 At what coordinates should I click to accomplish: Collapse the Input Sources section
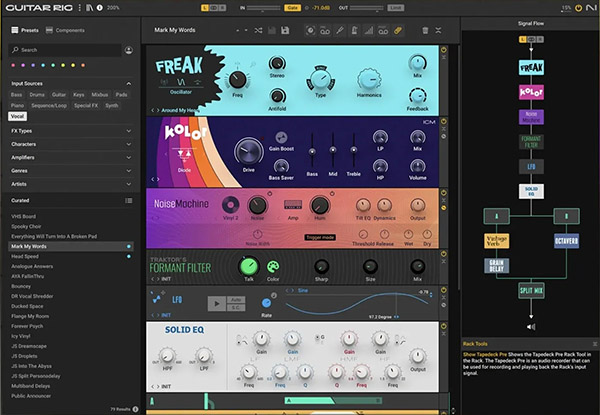point(129,82)
